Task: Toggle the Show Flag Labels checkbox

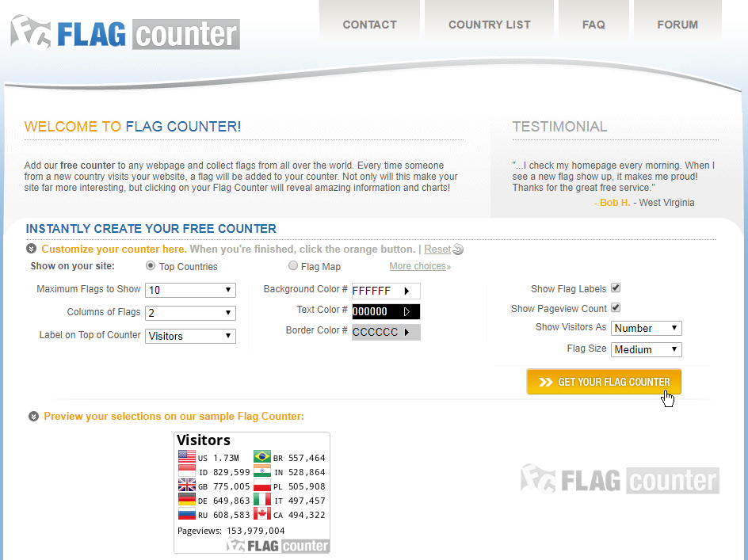Action: pyautogui.click(x=616, y=288)
